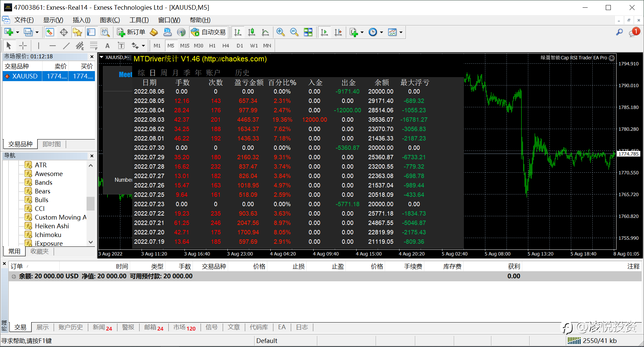The width and height of the screenshot is (644, 347).
Task: Open the 显示(V) menu
Action: pos(53,20)
